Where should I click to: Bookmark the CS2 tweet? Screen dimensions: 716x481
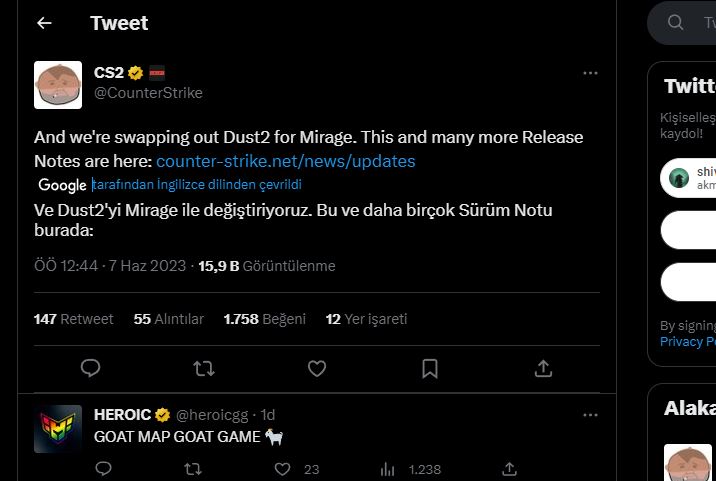click(x=430, y=369)
